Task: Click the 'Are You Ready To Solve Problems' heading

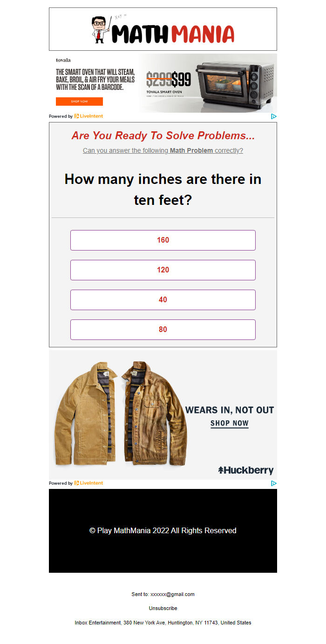Action: [x=163, y=136]
